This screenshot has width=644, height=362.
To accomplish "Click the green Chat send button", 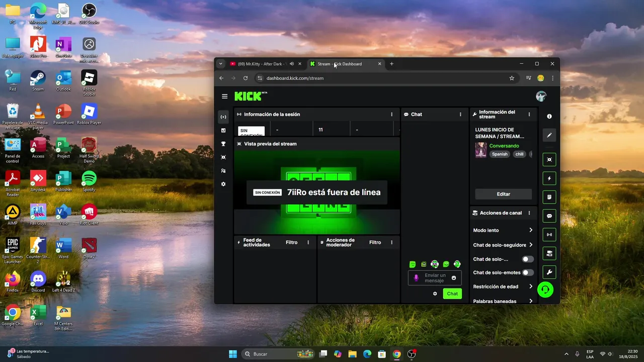I will coord(452,294).
